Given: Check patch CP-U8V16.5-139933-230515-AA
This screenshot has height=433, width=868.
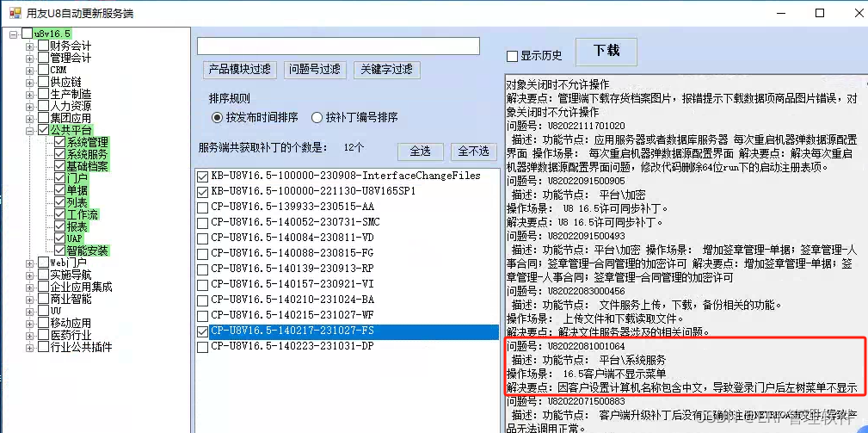Looking at the screenshot, I should coord(203,207).
